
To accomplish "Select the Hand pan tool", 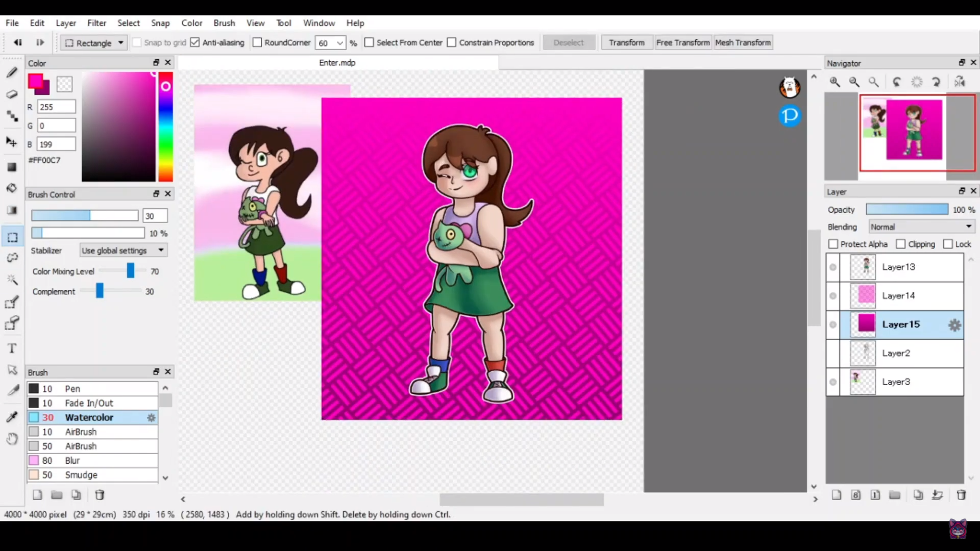I will point(12,439).
